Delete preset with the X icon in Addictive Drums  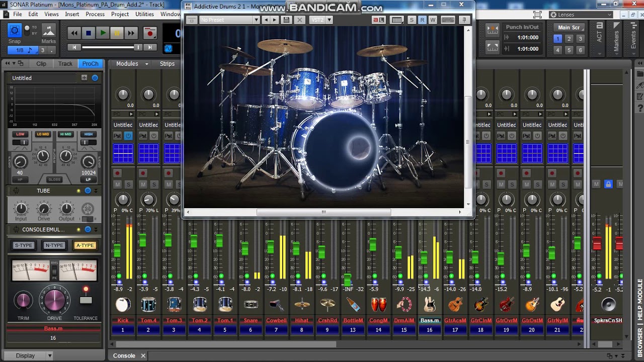click(x=299, y=20)
